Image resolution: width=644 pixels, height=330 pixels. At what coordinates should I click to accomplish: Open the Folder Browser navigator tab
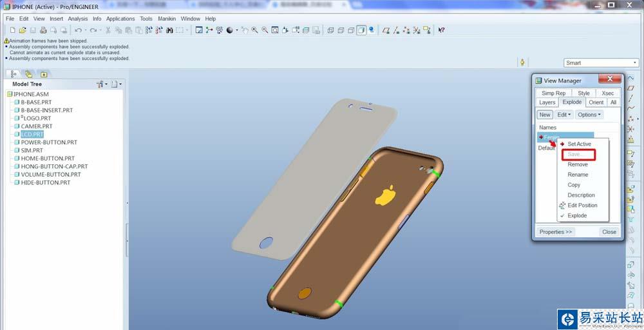pyautogui.click(x=28, y=74)
